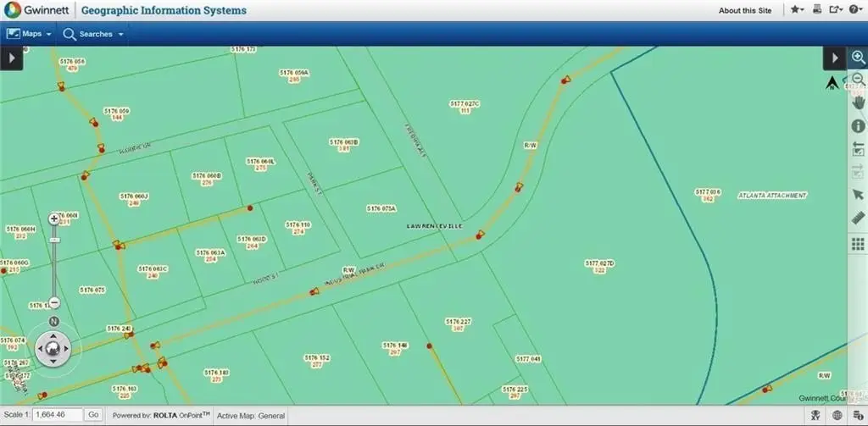The height and width of the screenshot is (426, 868).
Task: Toggle the layer info status icon
Action: click(856, 415)
